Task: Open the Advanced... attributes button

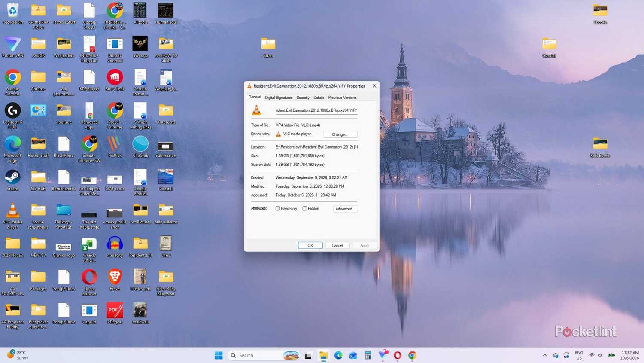Action: [345, 209]
